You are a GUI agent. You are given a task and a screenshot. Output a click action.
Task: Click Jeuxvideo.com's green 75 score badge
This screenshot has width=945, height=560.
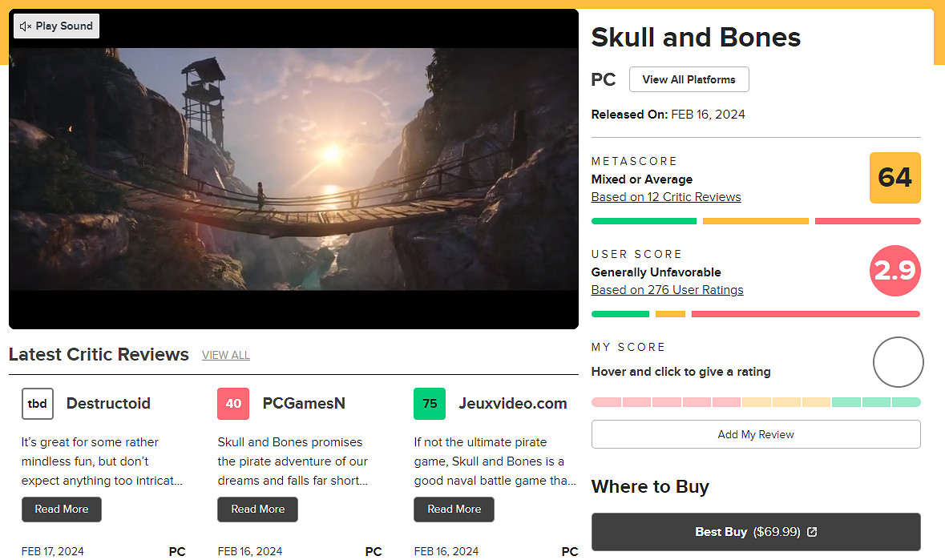(430, 404)
